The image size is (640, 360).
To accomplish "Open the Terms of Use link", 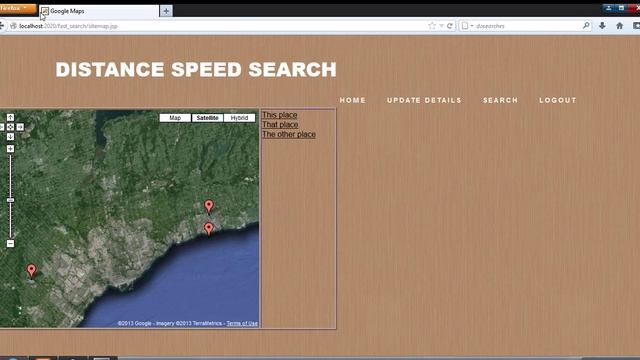I will click(x=242, y=323).
